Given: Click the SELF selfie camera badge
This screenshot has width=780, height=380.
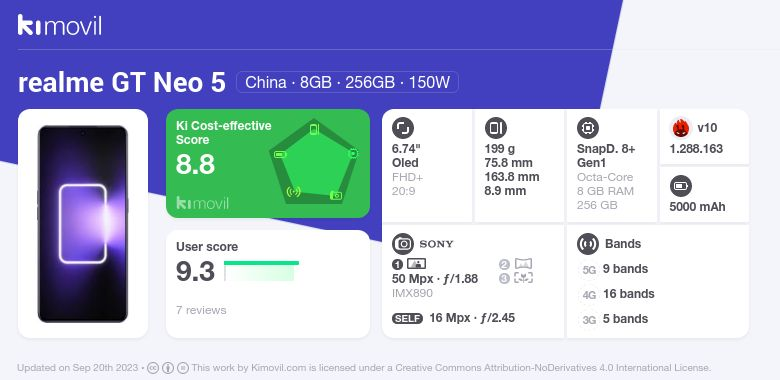Looking at the screenshot, I should (x=407, y=318).
